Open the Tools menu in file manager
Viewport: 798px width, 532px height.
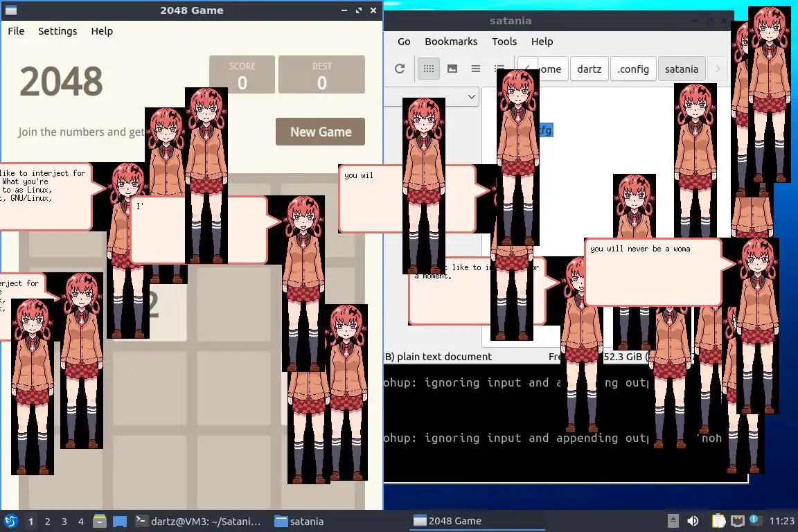coord(504,42)
